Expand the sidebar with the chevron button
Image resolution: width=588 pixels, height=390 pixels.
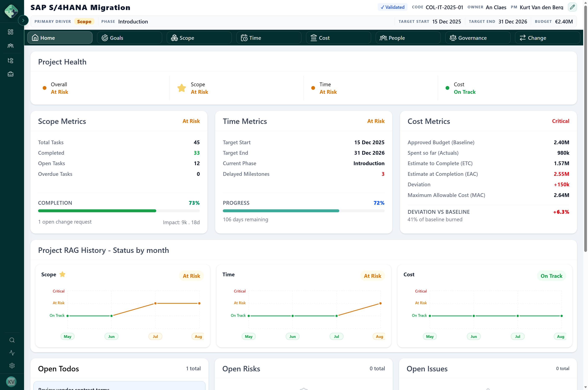23,20
